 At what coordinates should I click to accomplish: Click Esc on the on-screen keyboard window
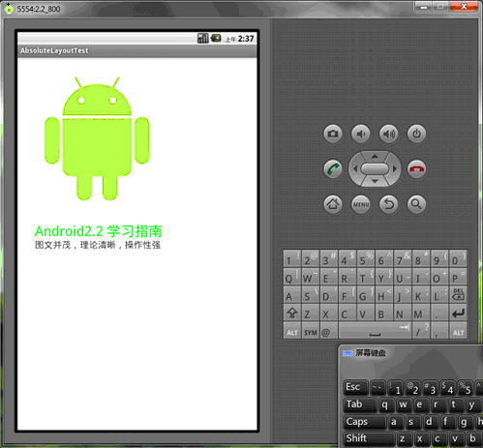(355, 387)
